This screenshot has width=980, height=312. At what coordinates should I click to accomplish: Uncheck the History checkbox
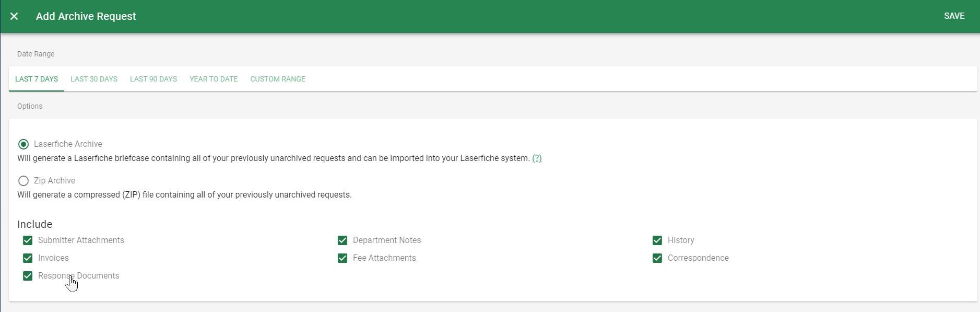pos(657,240)
